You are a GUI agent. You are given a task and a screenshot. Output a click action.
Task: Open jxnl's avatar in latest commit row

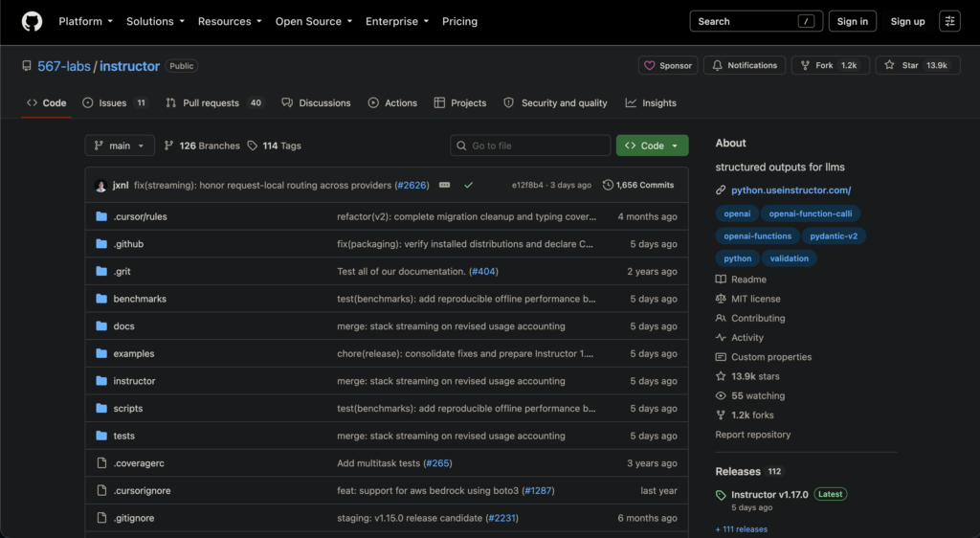click(x=100, y=185)
